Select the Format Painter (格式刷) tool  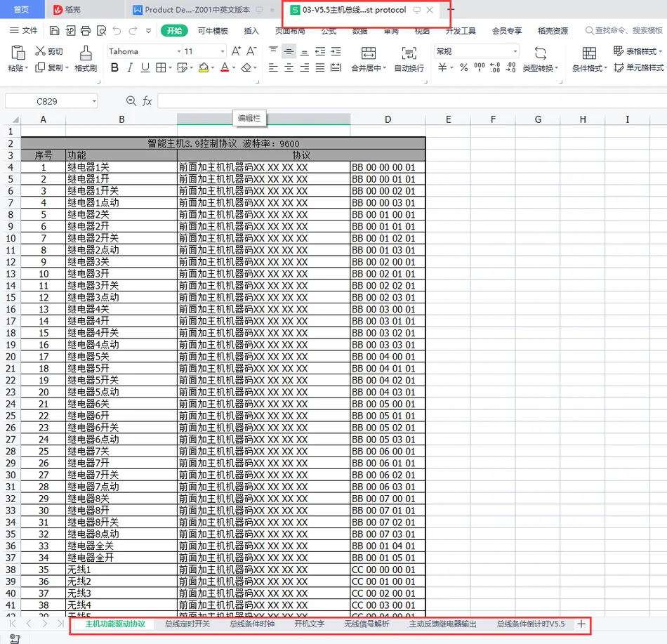pos(86,59)
